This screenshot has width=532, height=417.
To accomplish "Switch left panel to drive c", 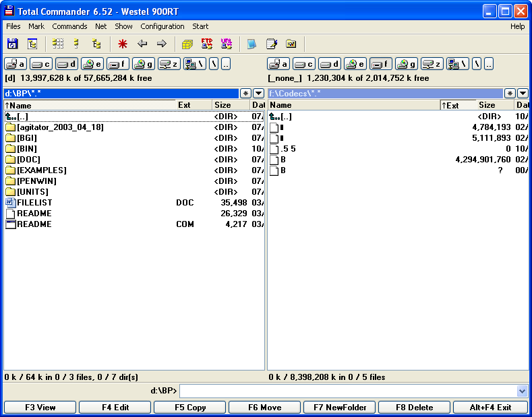I will tap(41, 64).
